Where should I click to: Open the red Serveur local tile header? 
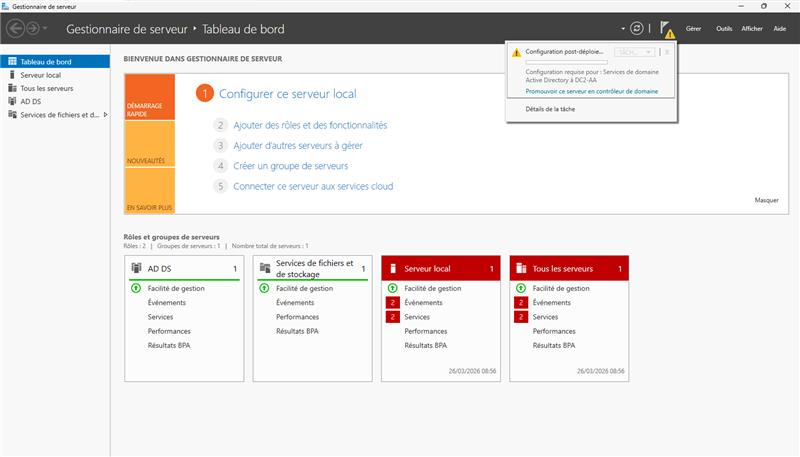pyautogui.click(x=441, y=268)
